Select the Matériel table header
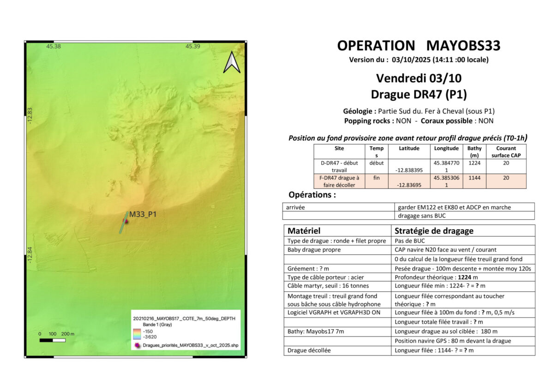 tap(304, 231)
